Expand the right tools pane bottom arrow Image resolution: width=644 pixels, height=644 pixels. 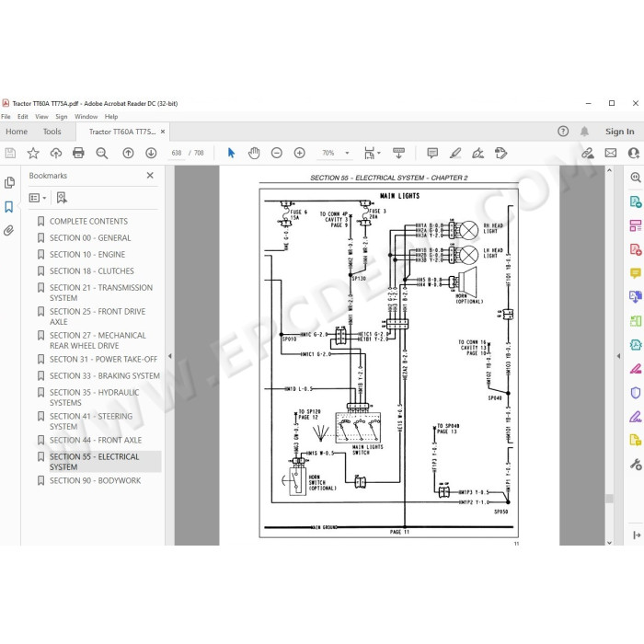point(637,535)
